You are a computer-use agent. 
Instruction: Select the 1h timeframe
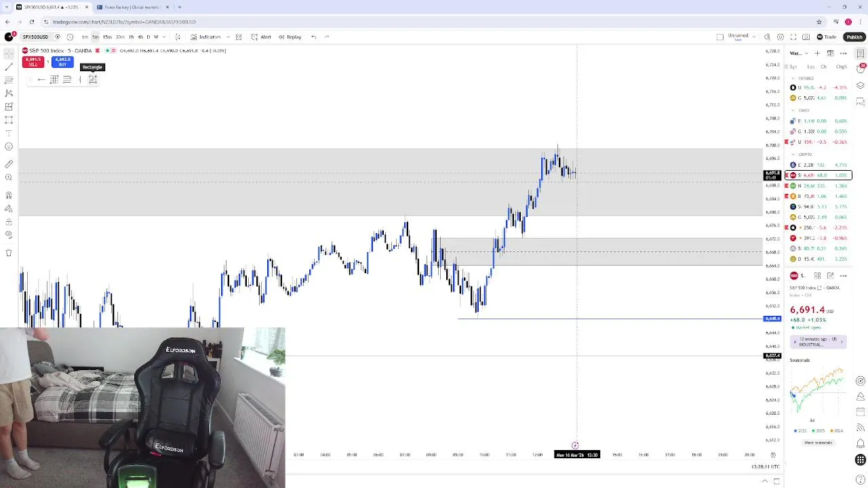(x=131, y=37)
